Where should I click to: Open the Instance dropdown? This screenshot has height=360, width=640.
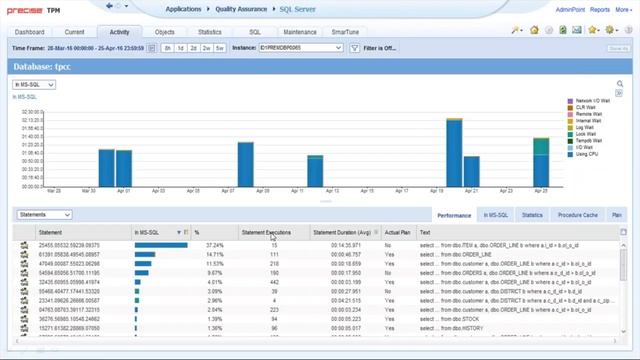point(301,48)
